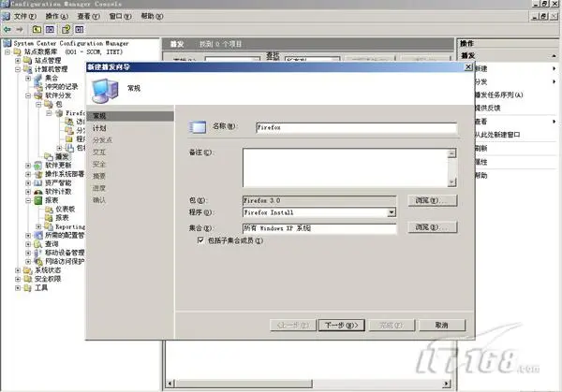Viewport: 562px width, 392px height.
Task: Expand the Reporting tree node
Action: pyautogui.click(x=38, y=226)
